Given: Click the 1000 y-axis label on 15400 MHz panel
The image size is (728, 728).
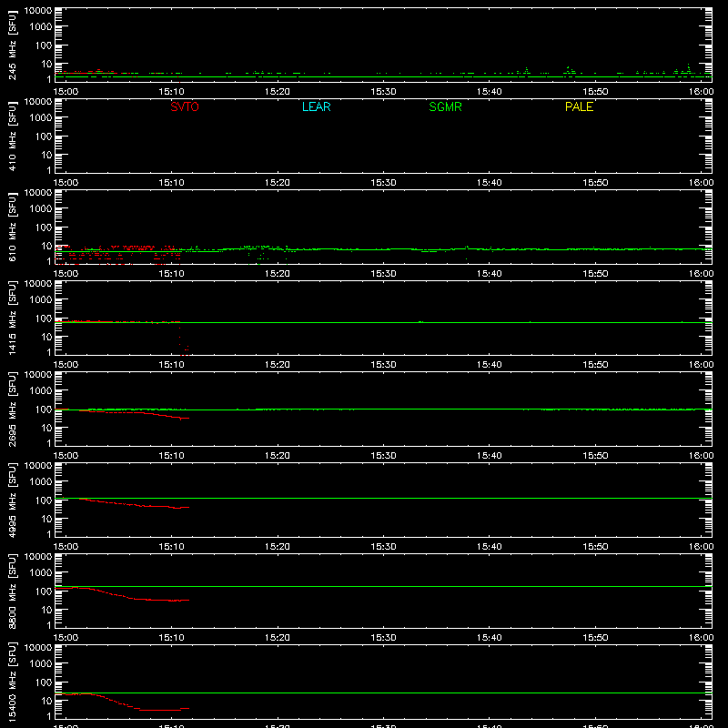Looking at the screenshot, I should (41, 664).
